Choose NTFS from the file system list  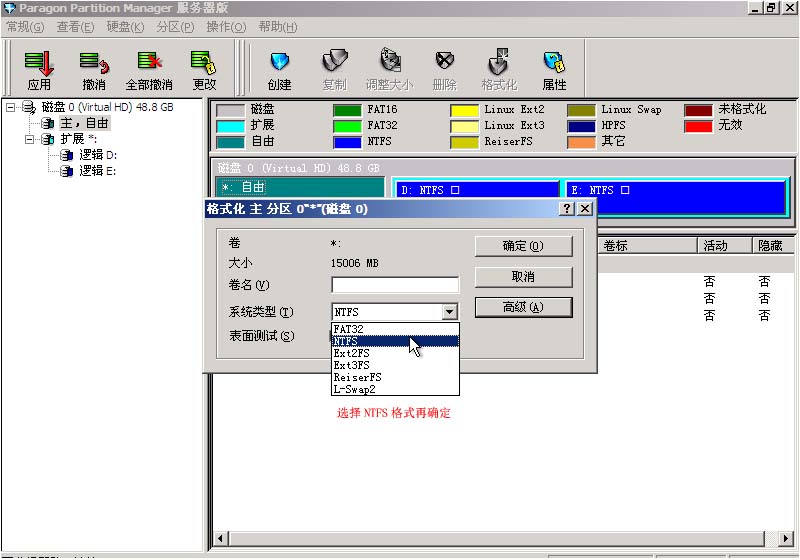pyautogui.click(x=395, y=341)
